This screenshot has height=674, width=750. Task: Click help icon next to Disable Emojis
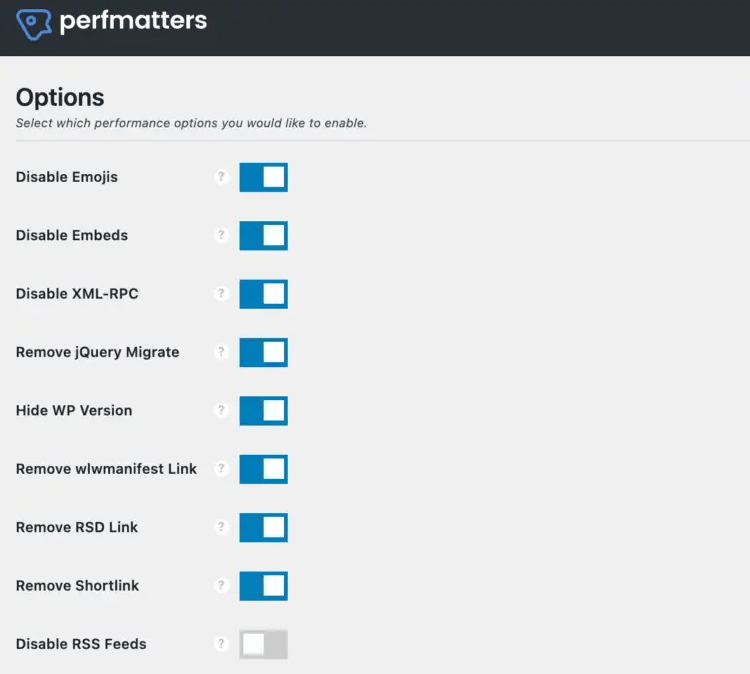click(x=222, y=177)
